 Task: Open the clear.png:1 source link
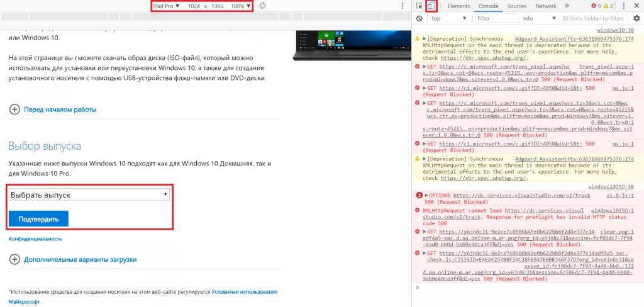point(617,232)
